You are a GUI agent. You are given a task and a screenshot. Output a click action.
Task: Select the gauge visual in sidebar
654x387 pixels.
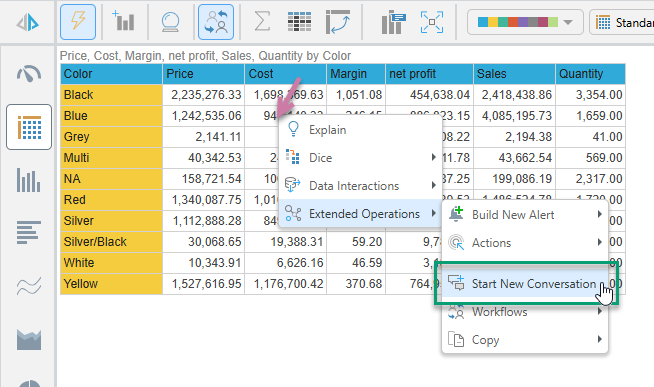tap(29, 74)
